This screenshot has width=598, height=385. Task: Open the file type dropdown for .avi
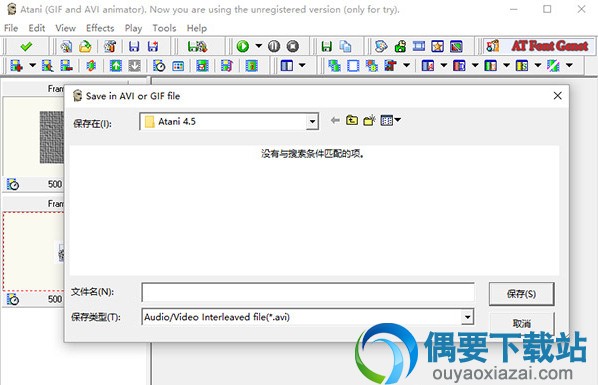click(467, 317)
